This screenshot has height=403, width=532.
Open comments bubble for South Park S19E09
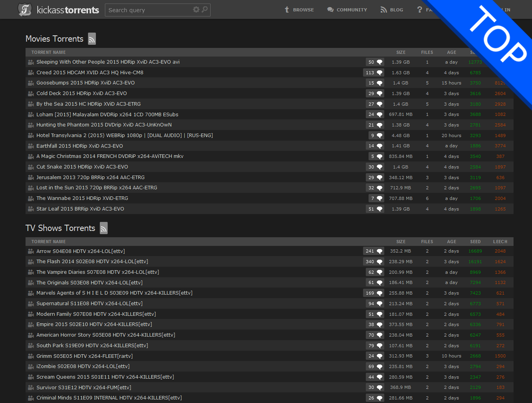click(375, 346)
